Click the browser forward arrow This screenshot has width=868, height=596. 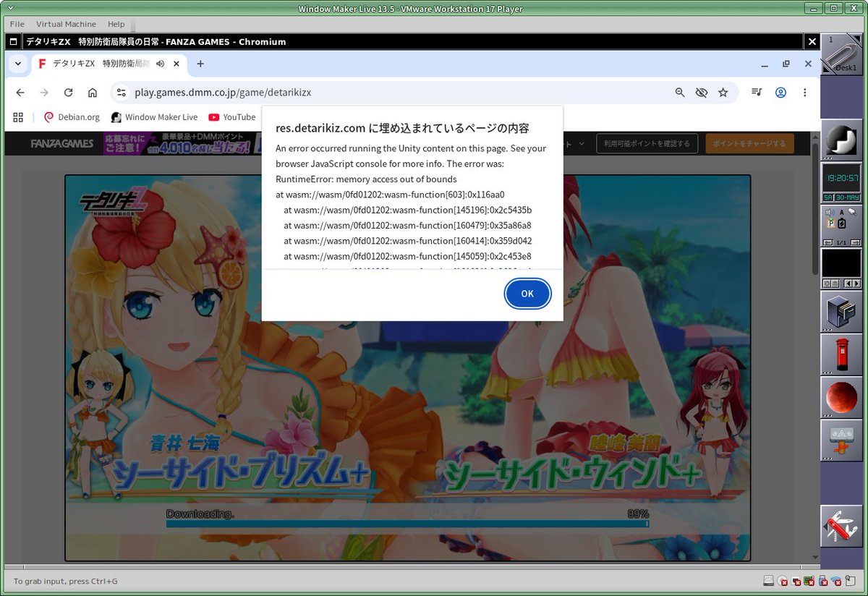coord(44,93)
